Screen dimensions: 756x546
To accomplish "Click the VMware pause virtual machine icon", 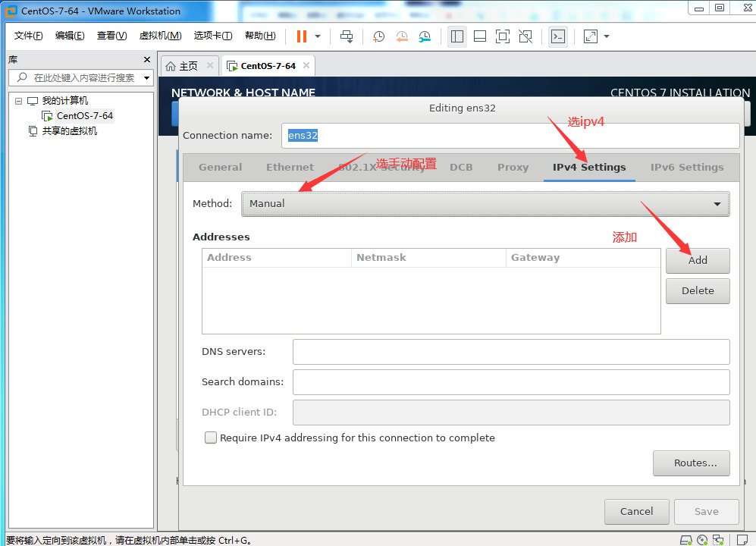I will 302,36.
